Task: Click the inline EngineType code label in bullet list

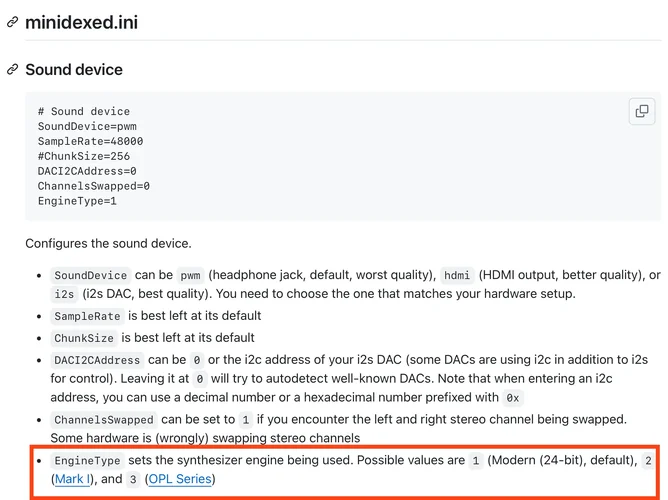Action: [x=87, y=461]
